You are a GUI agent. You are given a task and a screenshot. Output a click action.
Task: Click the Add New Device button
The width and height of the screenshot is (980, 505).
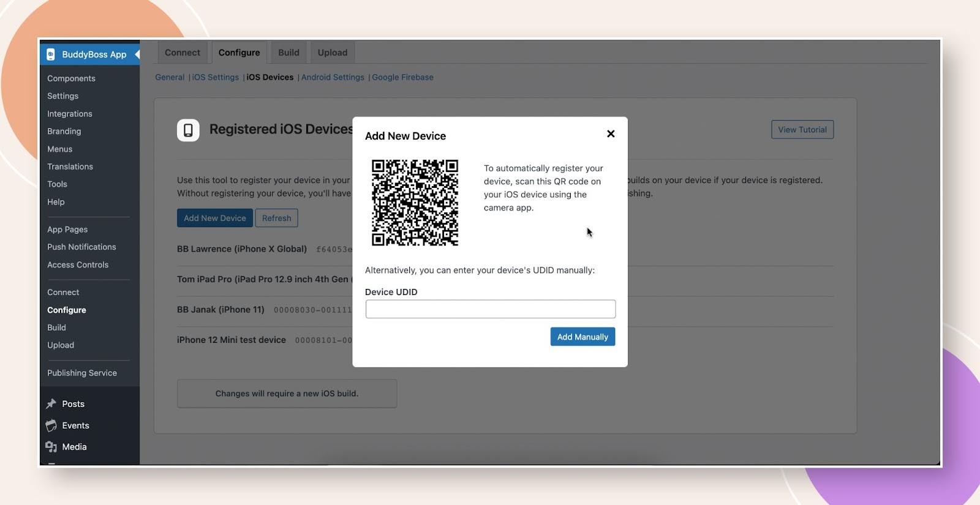(x=215, y=218)
